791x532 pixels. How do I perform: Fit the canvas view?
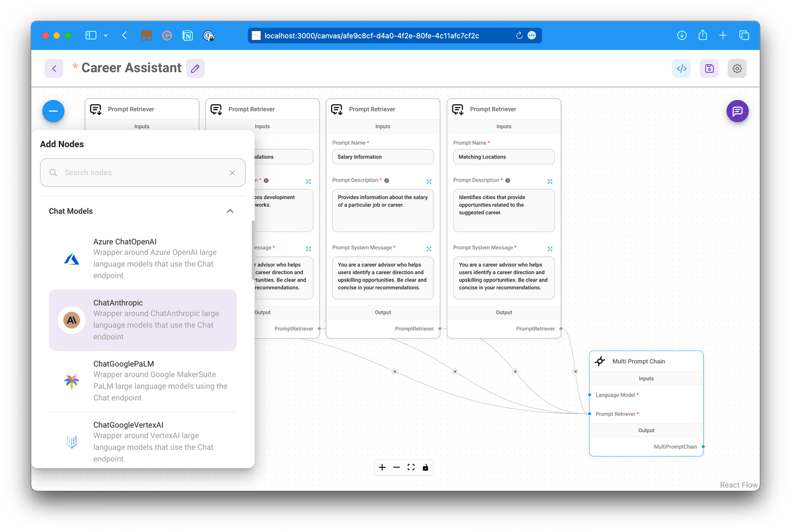click(x=411, y=467)
